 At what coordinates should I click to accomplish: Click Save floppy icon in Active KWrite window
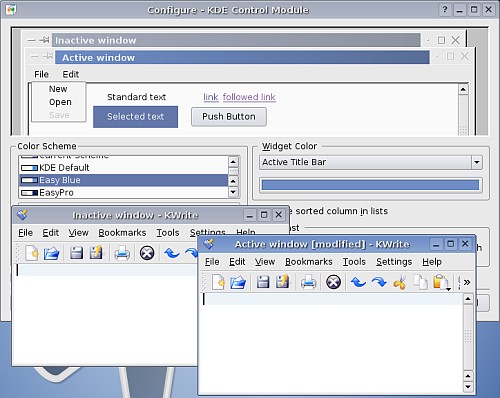tap(263, 282)
